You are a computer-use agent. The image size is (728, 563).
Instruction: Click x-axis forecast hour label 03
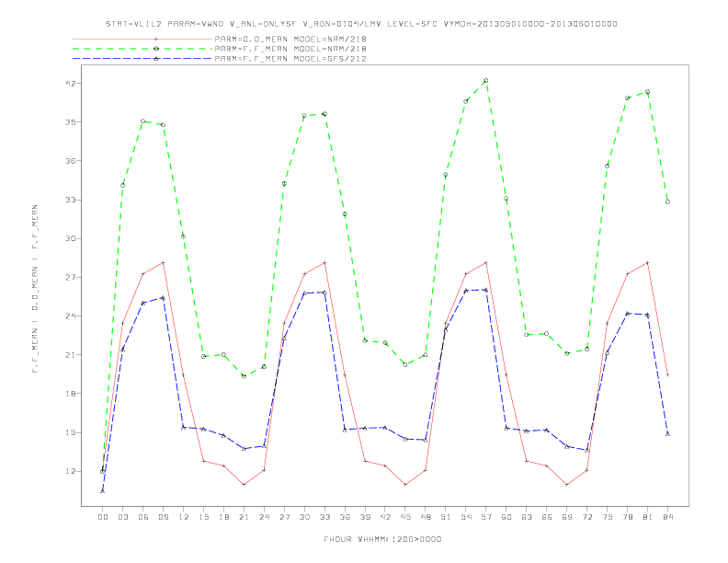(122, 517)
